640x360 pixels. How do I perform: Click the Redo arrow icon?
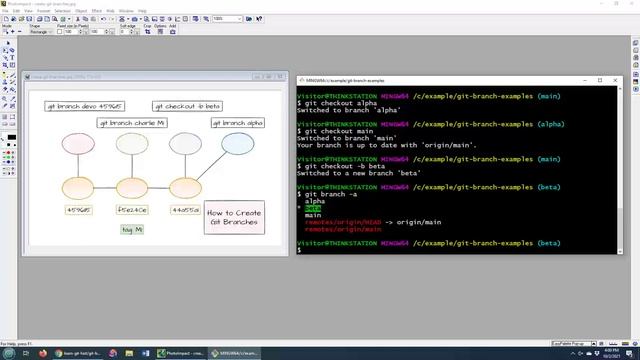point(111,19)
